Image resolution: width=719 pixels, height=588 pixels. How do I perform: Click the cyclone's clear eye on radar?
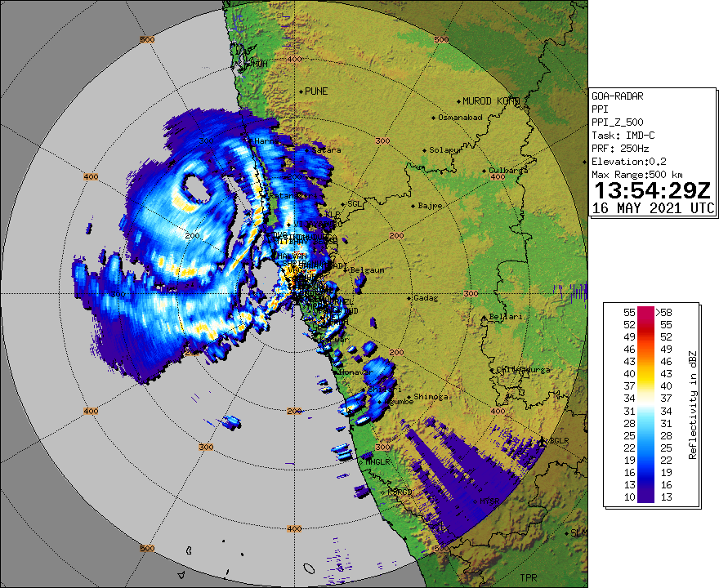tap(199, 188)
